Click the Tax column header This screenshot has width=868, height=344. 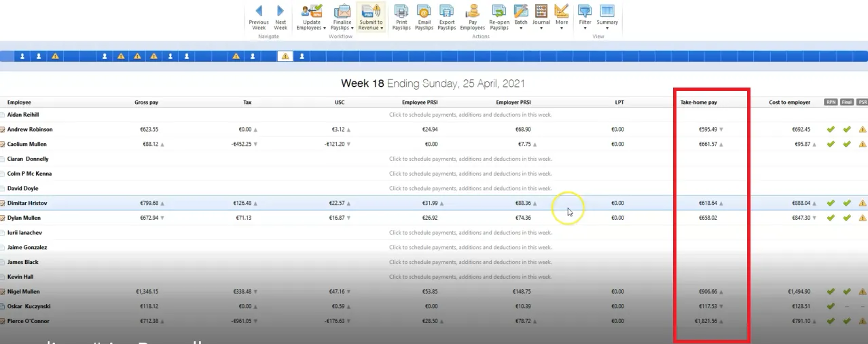click(247, 102)
